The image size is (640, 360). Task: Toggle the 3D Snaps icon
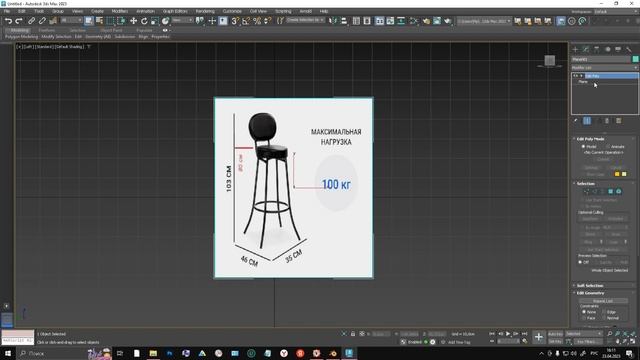click(x=235, y=21)
